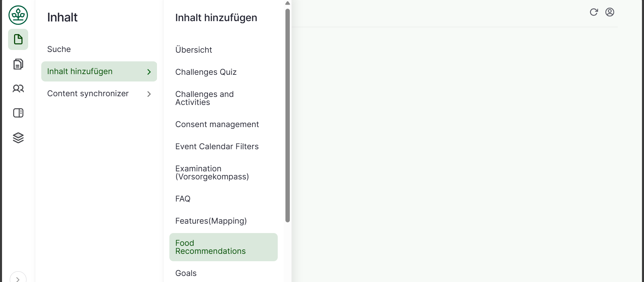Select Suche in the Inhalt menu
The height and width of the screenshot is (282, 644).
59,49
